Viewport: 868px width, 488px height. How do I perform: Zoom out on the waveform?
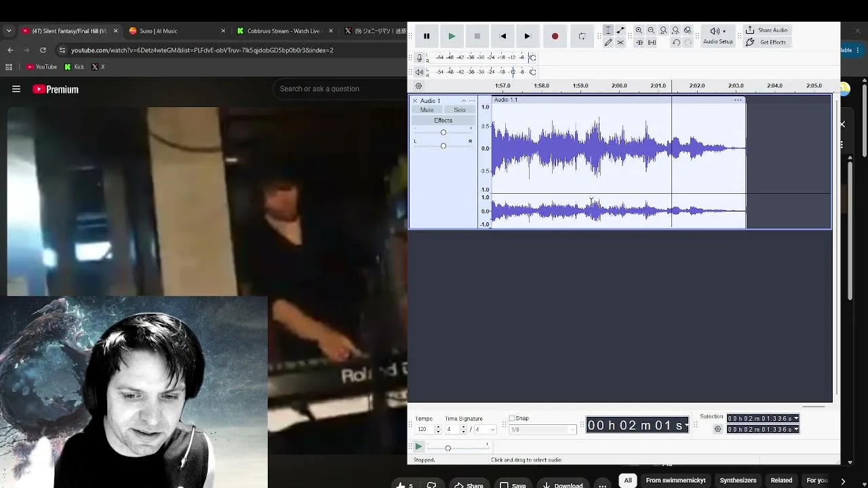click(651, 30)
